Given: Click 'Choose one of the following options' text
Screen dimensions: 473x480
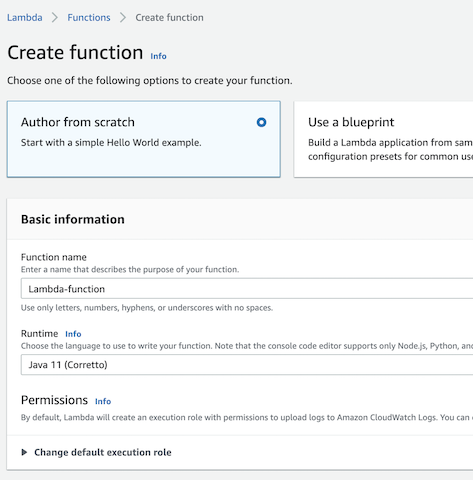Looking at the screenshot, I should click(x=150, y=81).
